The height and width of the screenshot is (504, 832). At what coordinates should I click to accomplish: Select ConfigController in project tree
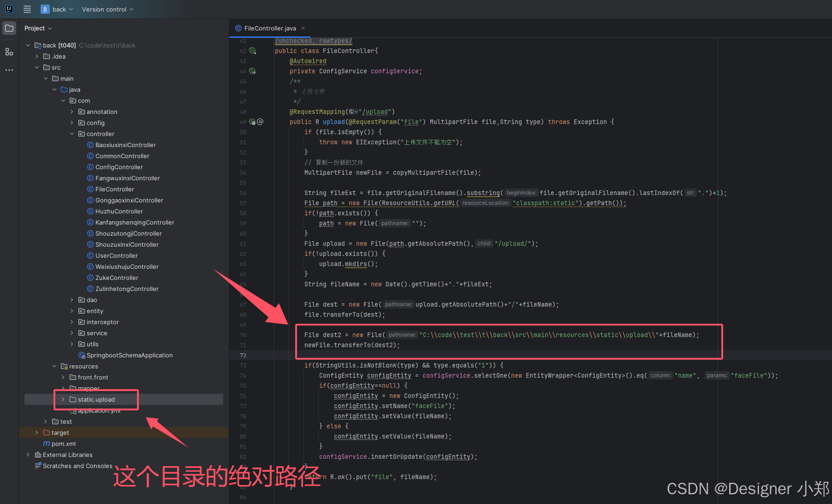pos(119,167)
